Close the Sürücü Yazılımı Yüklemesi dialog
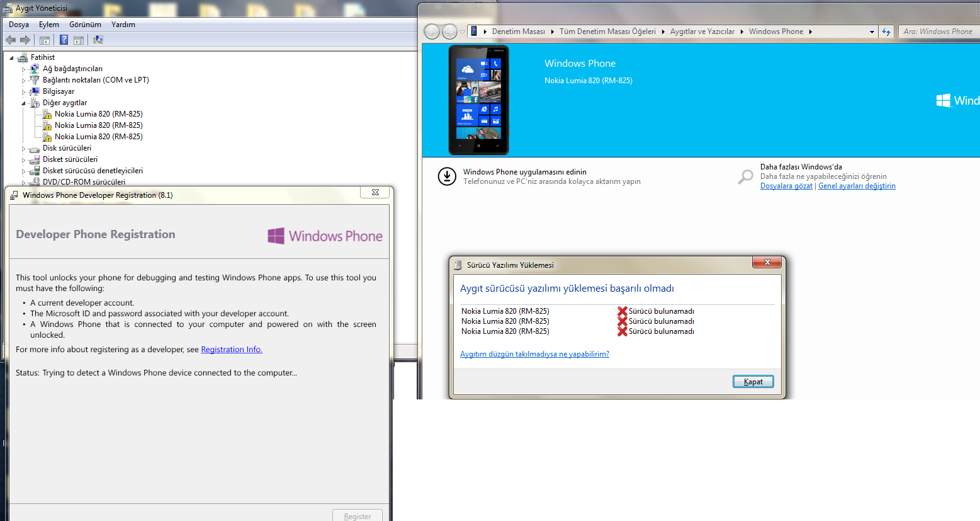The width and height of the screenshot is (980, 521). click(x=767, y=262)
